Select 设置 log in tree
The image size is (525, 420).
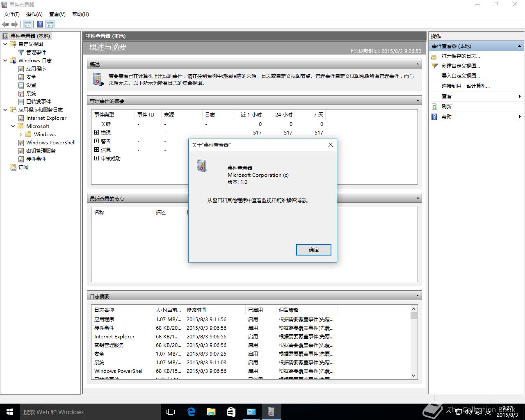31,85
